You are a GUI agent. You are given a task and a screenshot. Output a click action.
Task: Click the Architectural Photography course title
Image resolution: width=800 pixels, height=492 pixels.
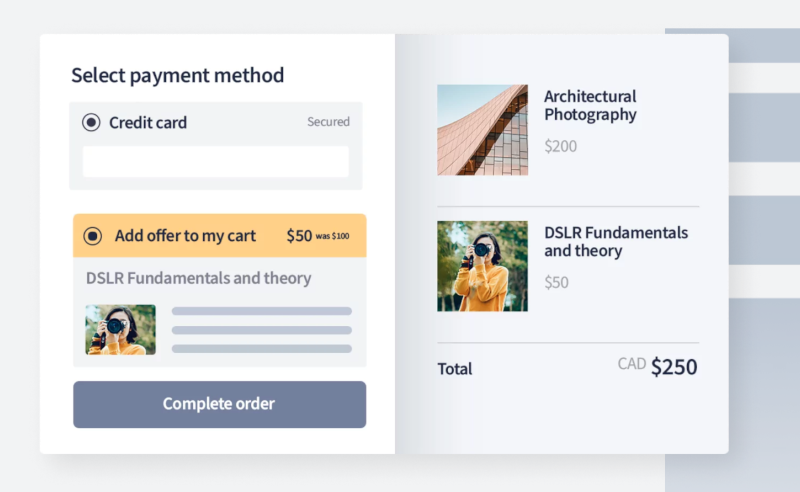590,105
